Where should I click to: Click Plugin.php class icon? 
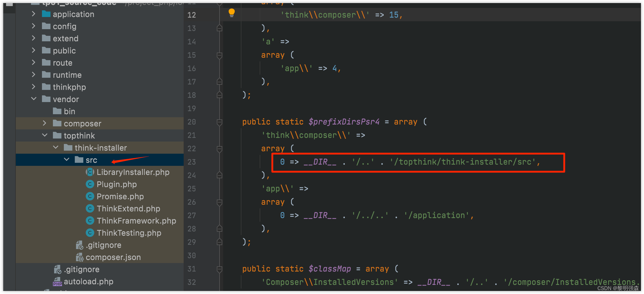[x=90, y=184]
